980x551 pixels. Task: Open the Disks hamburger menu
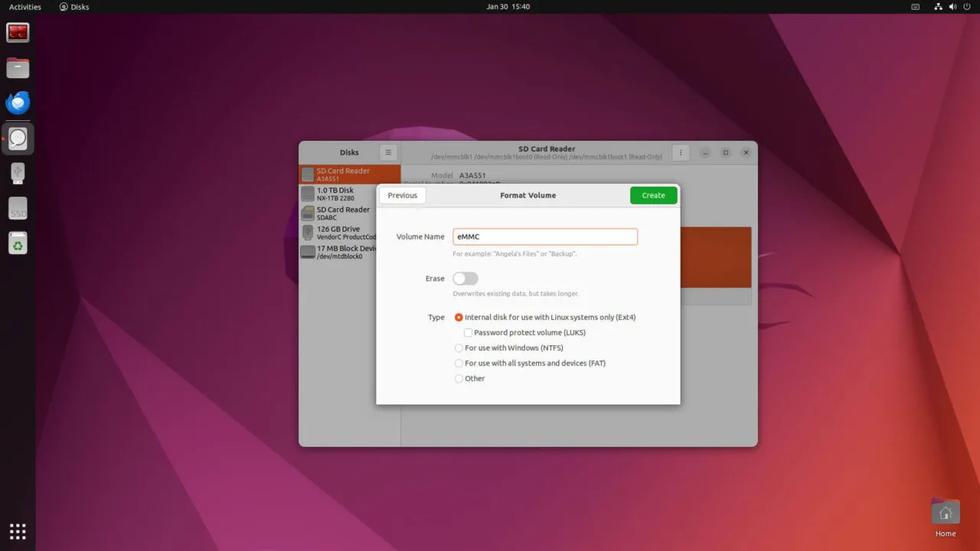pos(388,152)
